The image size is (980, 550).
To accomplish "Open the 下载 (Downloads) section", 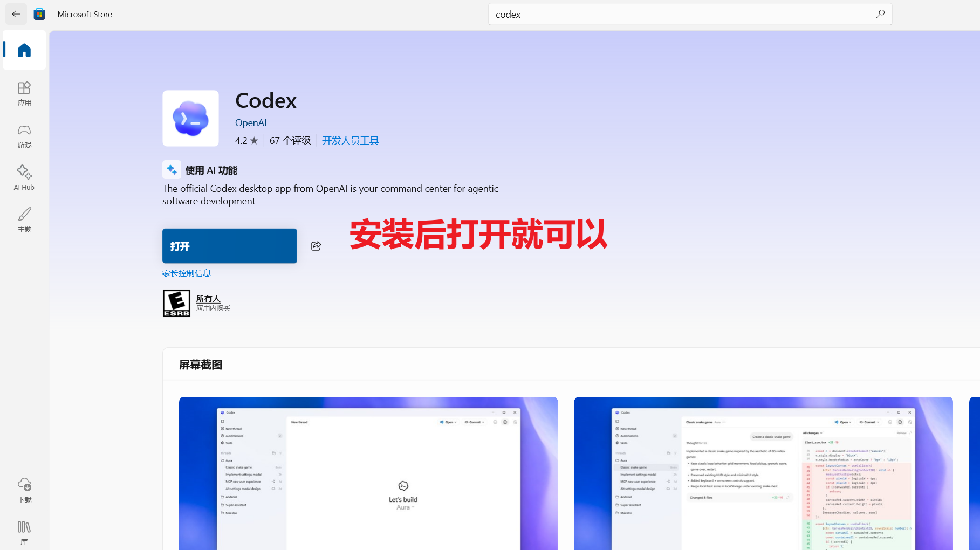I will (24, 490).
